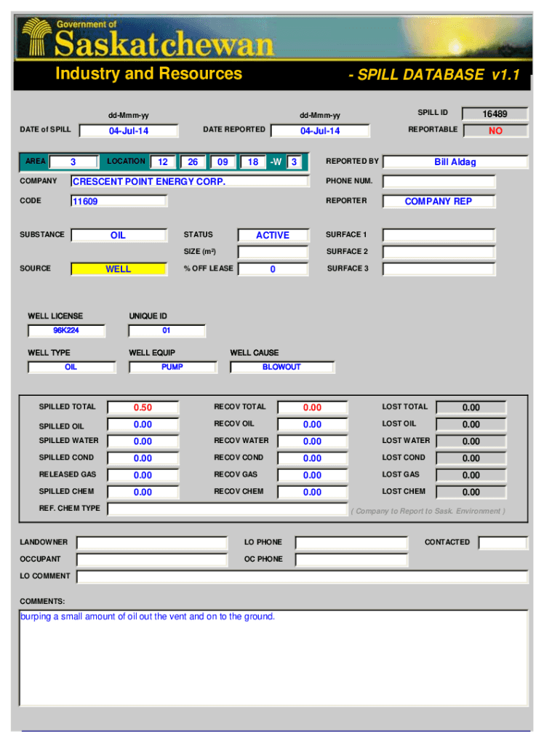Viewport: 560px width, 745px height.
Task: Click the Reported By field
Action: pos(455,162)
